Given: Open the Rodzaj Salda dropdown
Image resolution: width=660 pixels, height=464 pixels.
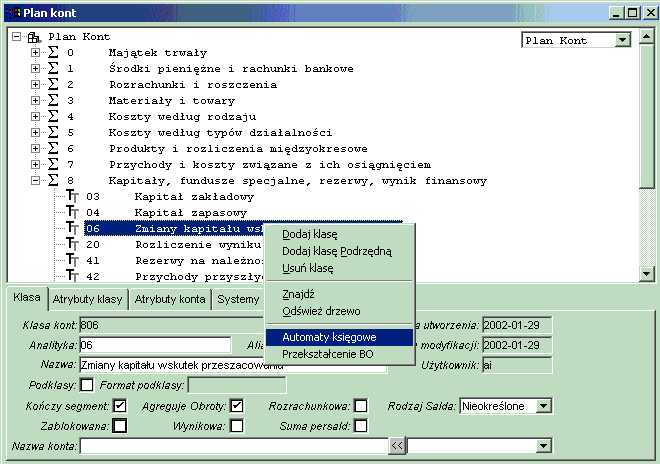Looking at the screenshot, I should tap(543, 406).
